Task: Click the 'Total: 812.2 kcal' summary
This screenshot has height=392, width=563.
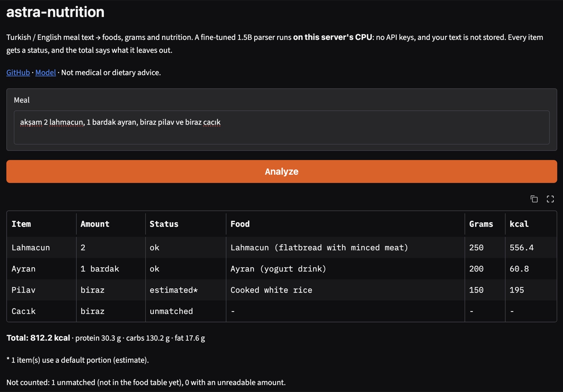Action: 38,338
